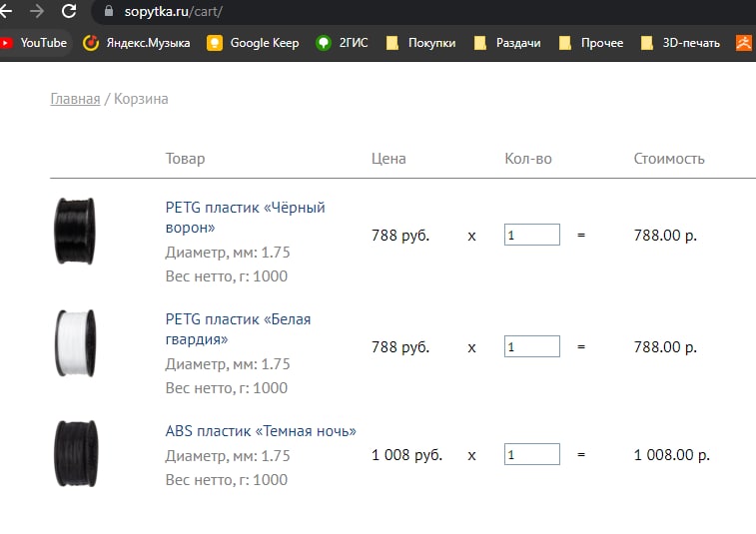Click Вес нетто, г: 1000 under Белая гвардия
Screen dimensions: 756x534
point(226,388)
